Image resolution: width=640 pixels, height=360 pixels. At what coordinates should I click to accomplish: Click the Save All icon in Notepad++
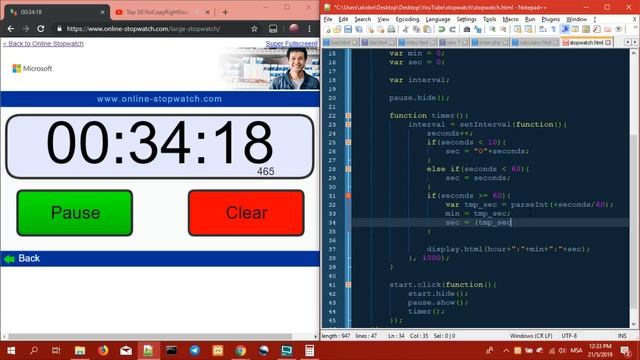tap(359, 29)
